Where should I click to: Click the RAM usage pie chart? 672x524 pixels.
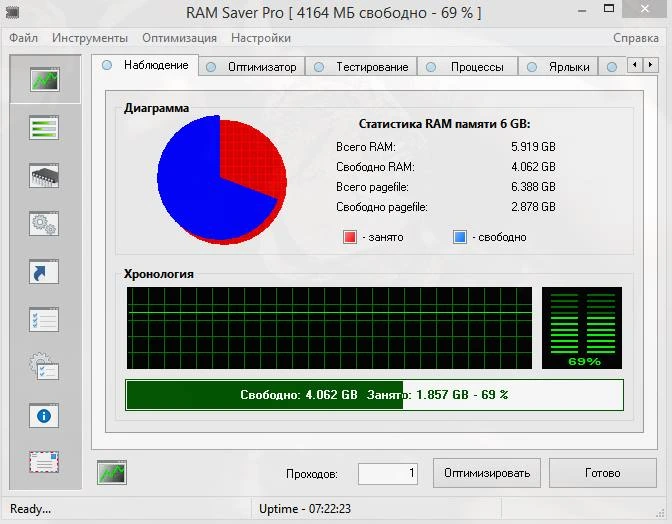[x=222, y=180]
